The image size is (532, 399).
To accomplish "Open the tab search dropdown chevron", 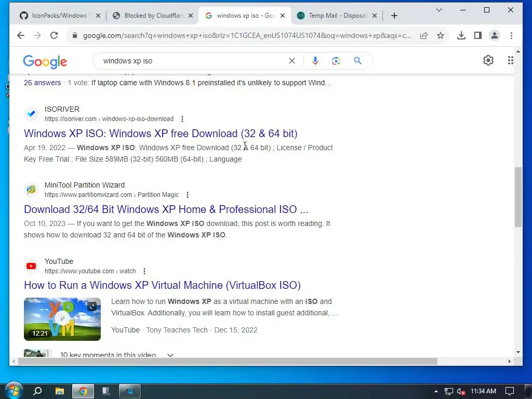I will click(438, 10).
